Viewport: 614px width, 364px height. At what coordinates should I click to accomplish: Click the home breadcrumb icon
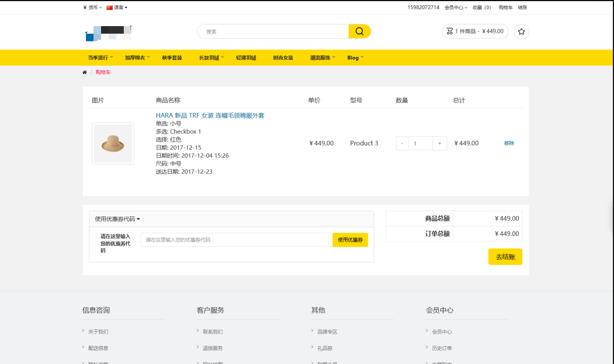84,72
